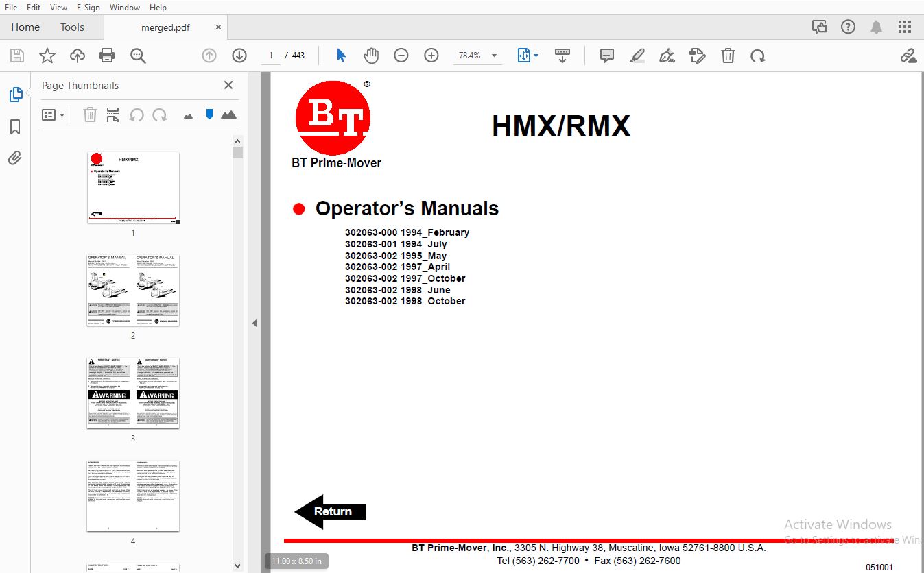Open the sign document pen tool
924x573 pixels.
click(x=667, y=56)
